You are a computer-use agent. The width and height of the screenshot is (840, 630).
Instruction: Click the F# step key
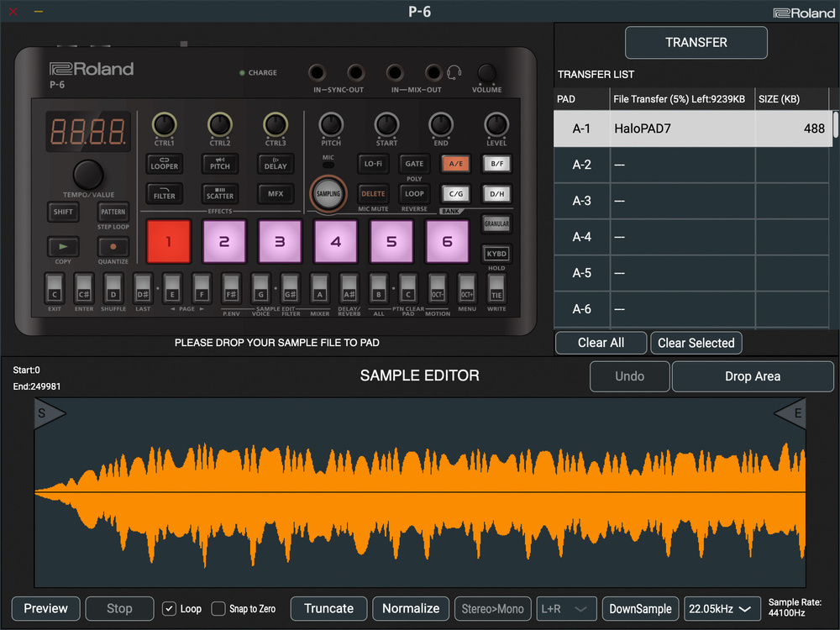click(231, 289)
